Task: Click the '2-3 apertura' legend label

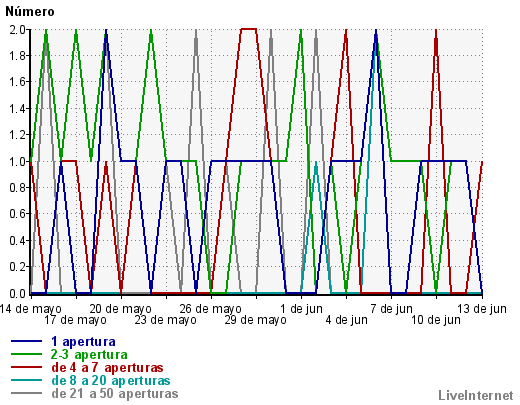Action: 89,354
